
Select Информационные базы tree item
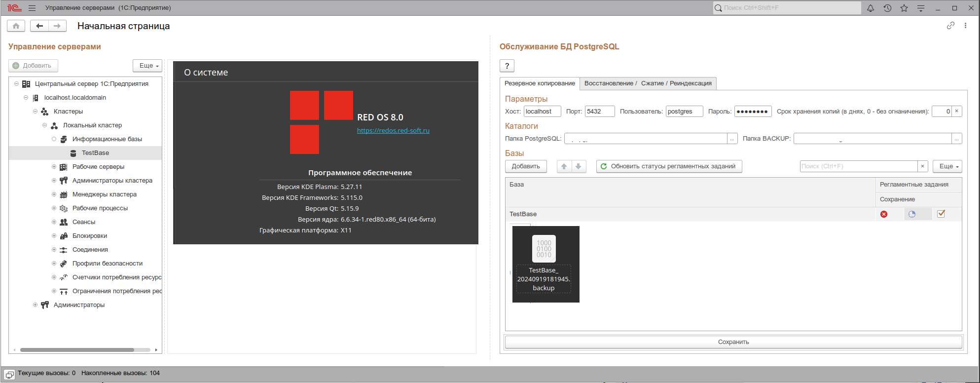point(107,139)
